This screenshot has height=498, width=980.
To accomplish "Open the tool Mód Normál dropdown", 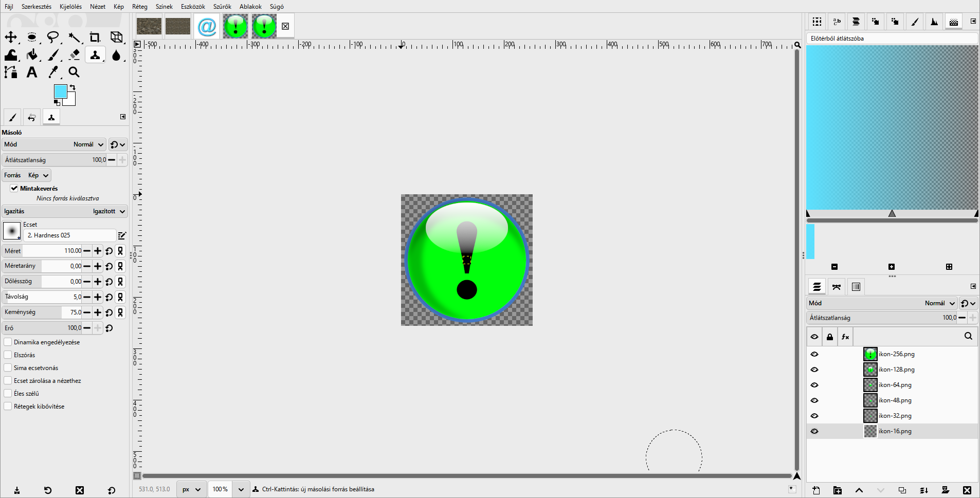I will [54, 144].
